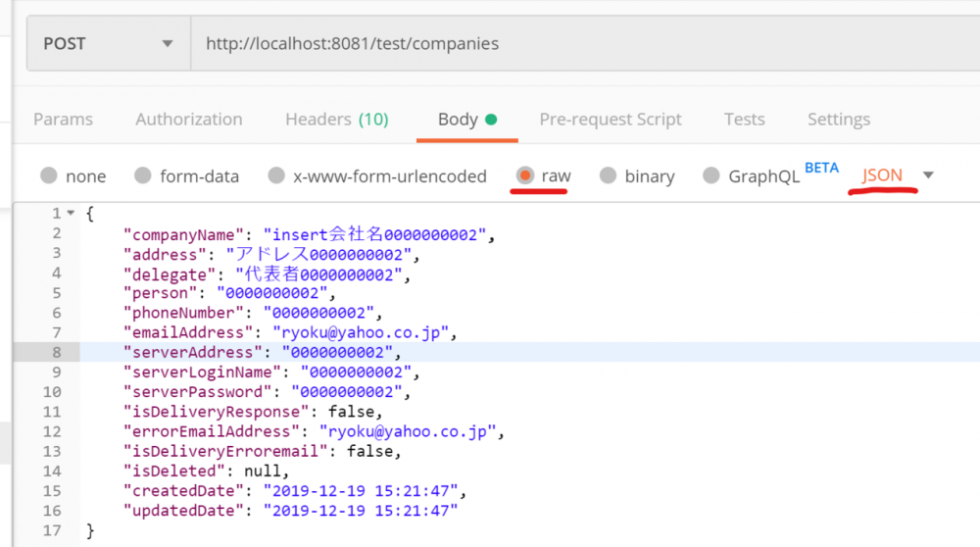Click the "アドレス0000000002" value

pyautogui.click(x=318, y=255)
